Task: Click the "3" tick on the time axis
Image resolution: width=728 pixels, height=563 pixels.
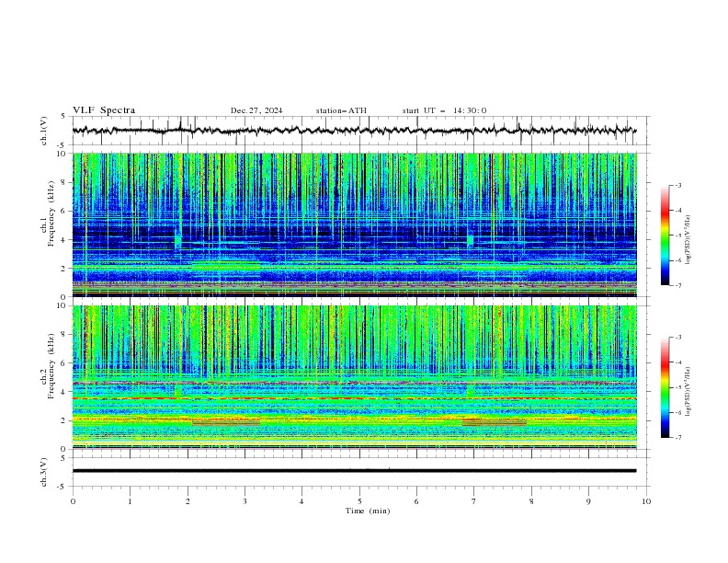Action: (245, 501)
